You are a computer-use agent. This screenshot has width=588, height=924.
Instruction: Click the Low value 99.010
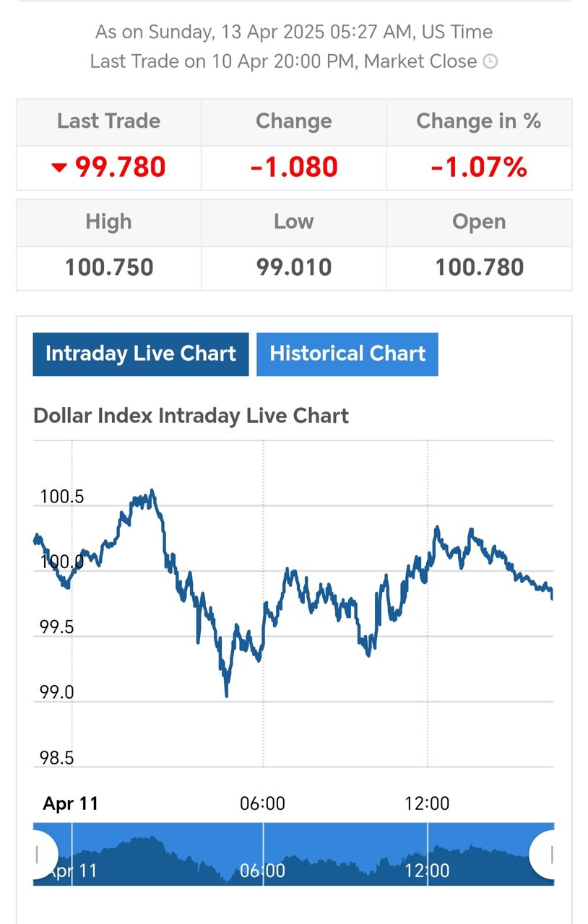point(294,268)
